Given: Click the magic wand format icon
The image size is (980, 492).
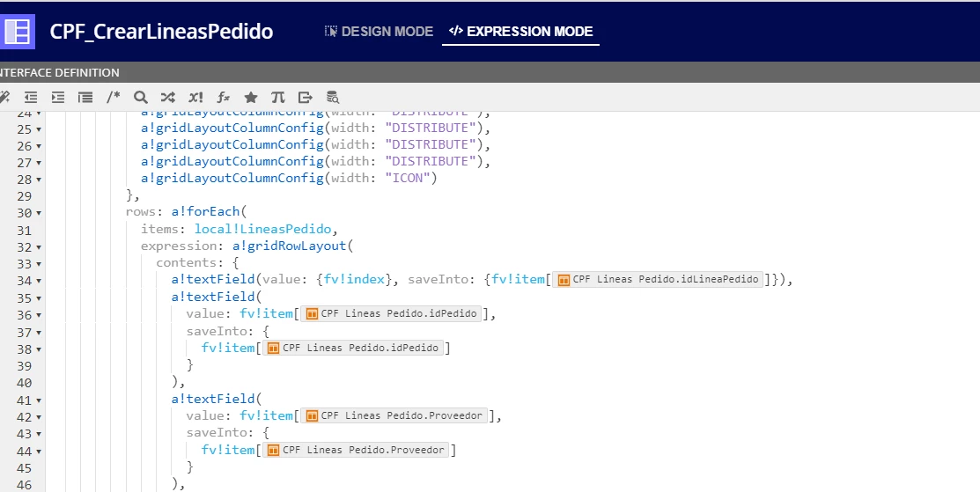Looking at the screenshot, I should tap(4, 98).
